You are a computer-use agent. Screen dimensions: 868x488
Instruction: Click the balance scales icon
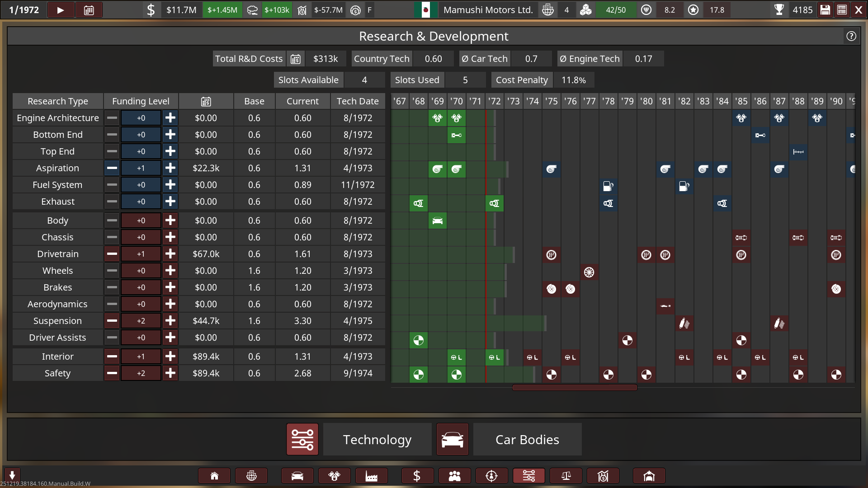click(x=566, y=476)
